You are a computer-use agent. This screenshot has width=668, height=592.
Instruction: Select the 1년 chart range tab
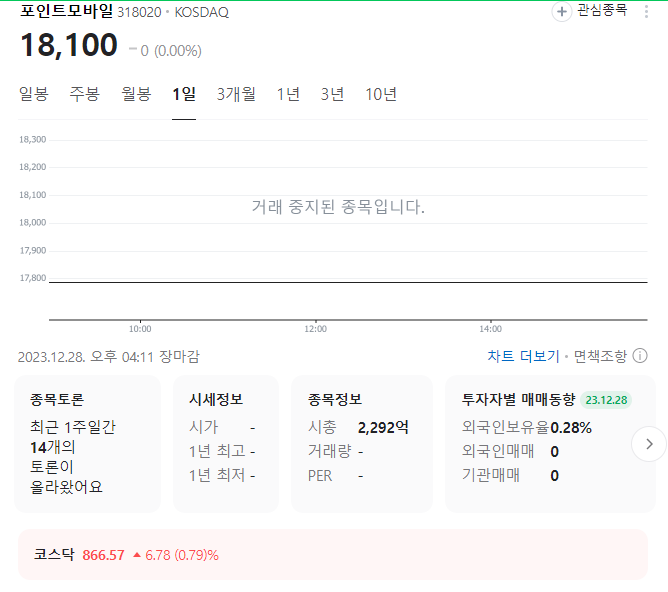coord(288,94)
